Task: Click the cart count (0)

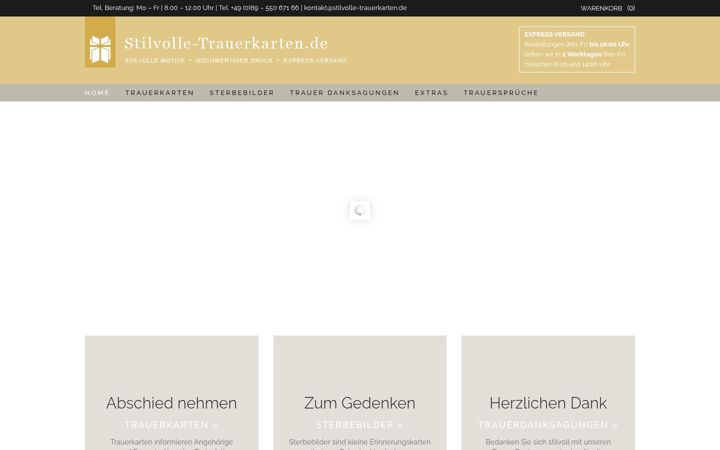Action: tap(631, 8)
